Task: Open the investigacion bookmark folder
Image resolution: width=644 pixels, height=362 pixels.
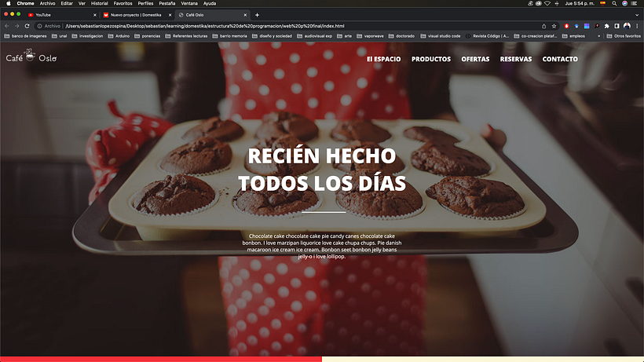Action: click(87, 36)
